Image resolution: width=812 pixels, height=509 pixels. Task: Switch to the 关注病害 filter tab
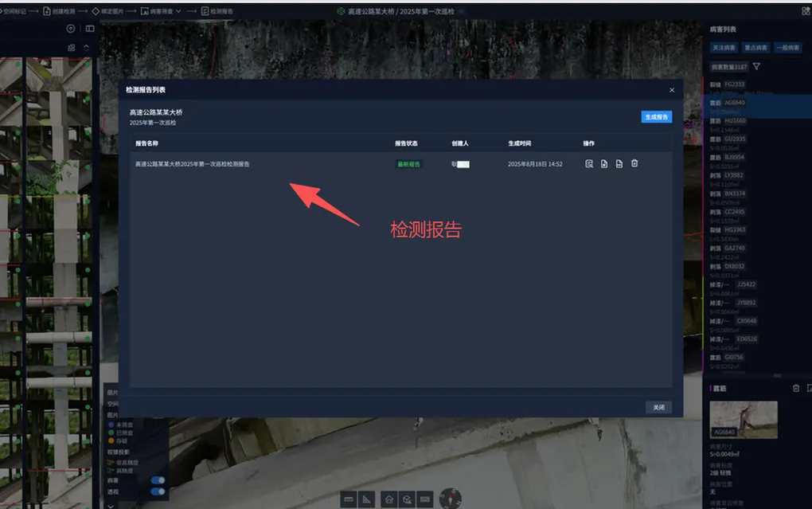tap(724, 48)
